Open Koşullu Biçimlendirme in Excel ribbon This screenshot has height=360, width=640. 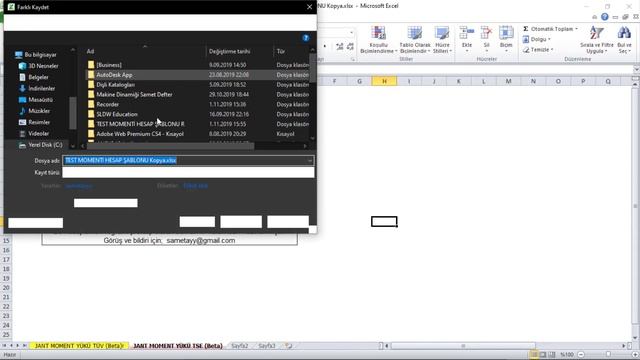[x=378, y=40]
